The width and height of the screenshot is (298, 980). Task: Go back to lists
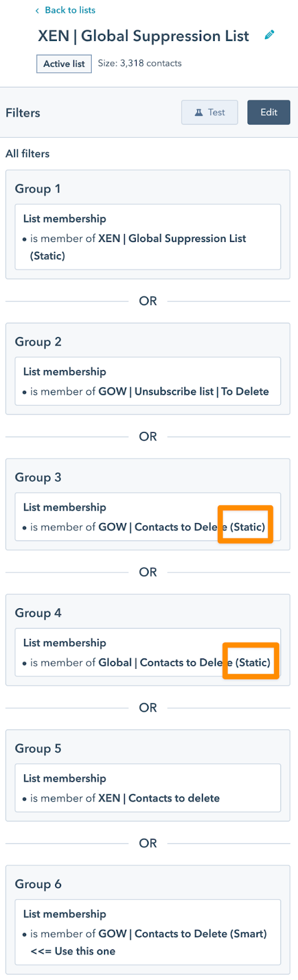point(65,10)
